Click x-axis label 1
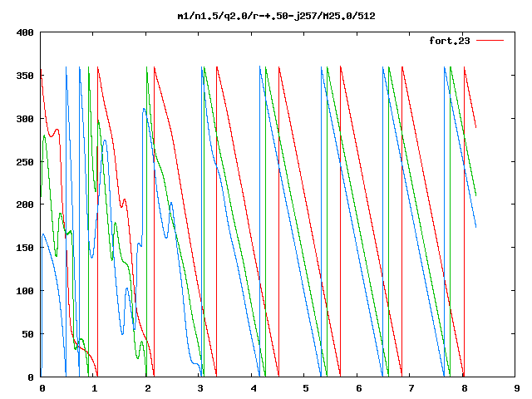 coord(95,388)
